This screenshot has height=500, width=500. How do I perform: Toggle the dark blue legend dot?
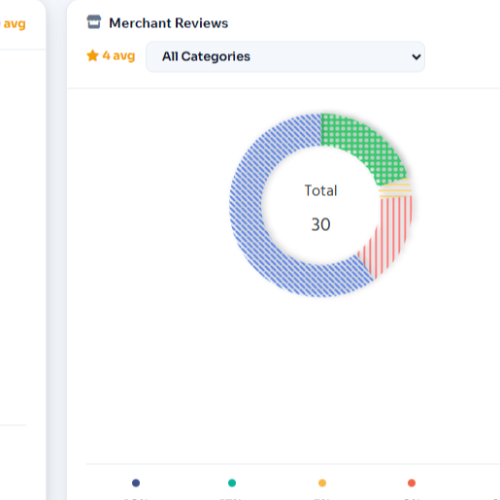tap(136, 483)
